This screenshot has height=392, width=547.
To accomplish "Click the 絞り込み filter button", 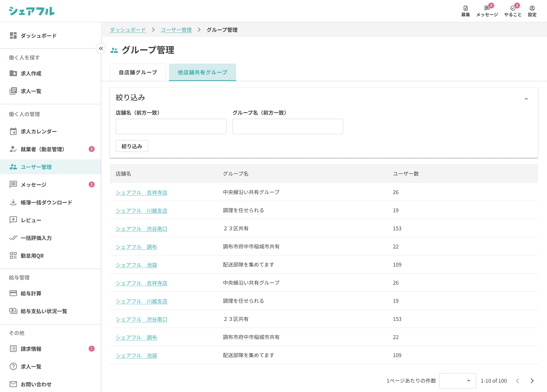I will tap(132, 146).
